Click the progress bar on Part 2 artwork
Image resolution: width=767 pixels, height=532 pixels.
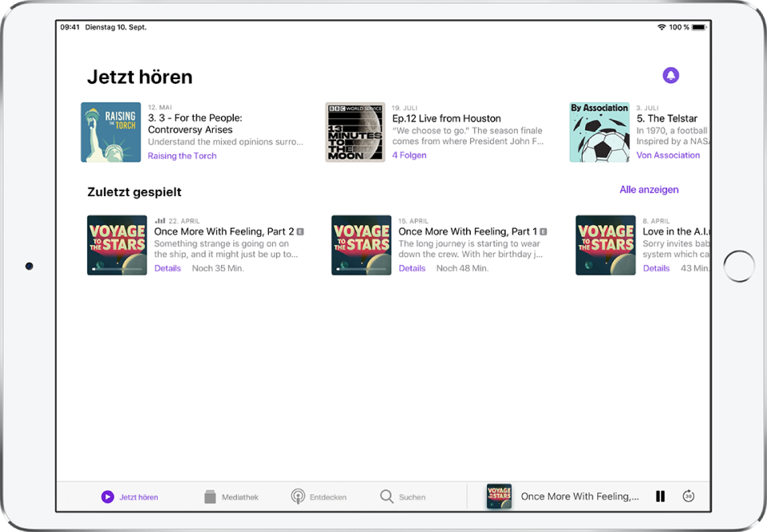(x=117, y=270)
